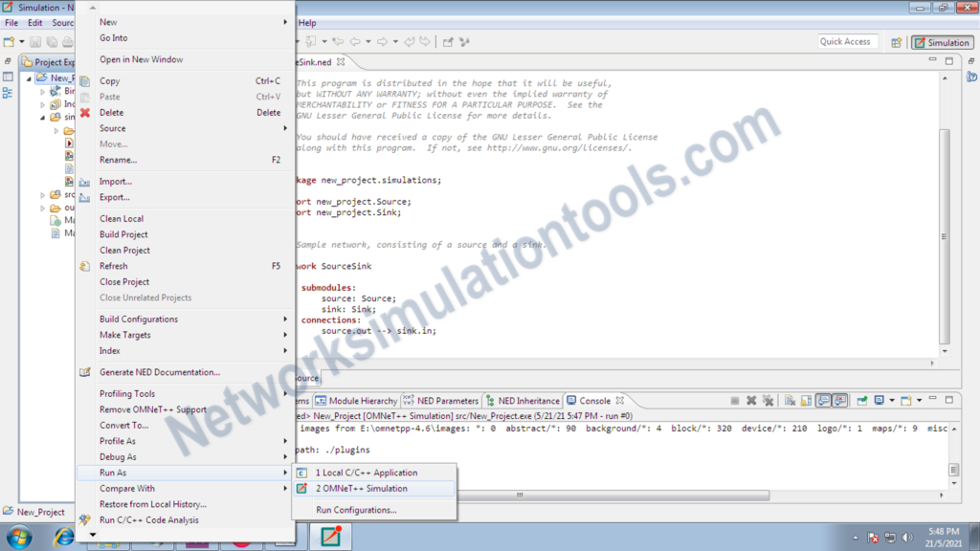Viewport: 980px width, 551px height.
Task: Click the volume icon in the system tray
Action: [908, 537]
